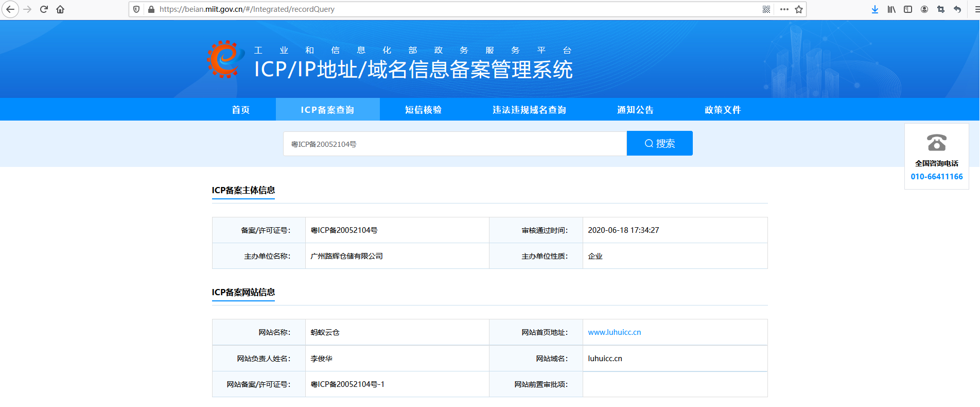The image size is (980, 407).
Task: Go to browser home page
Action: [x=60, y=9]
